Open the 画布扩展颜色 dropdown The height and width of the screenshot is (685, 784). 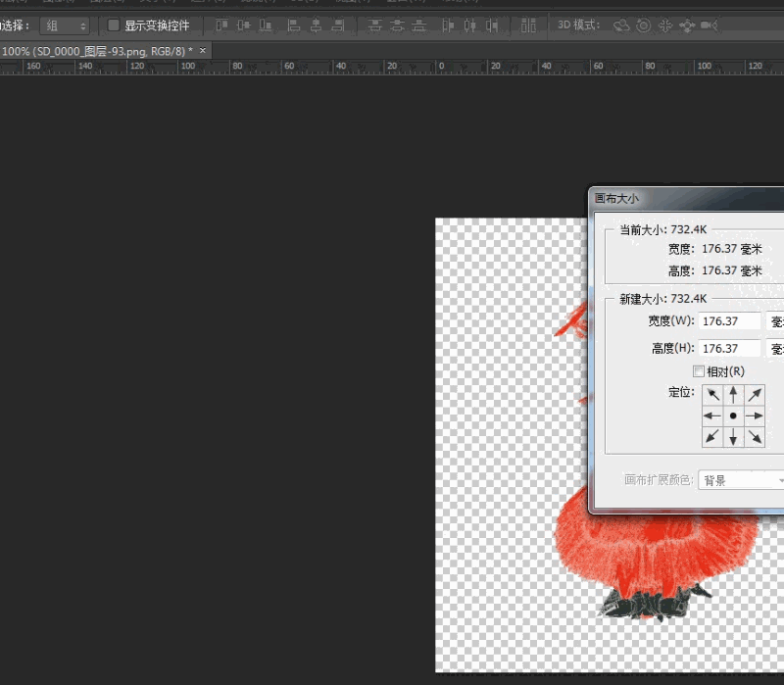(x=741, y=480)
